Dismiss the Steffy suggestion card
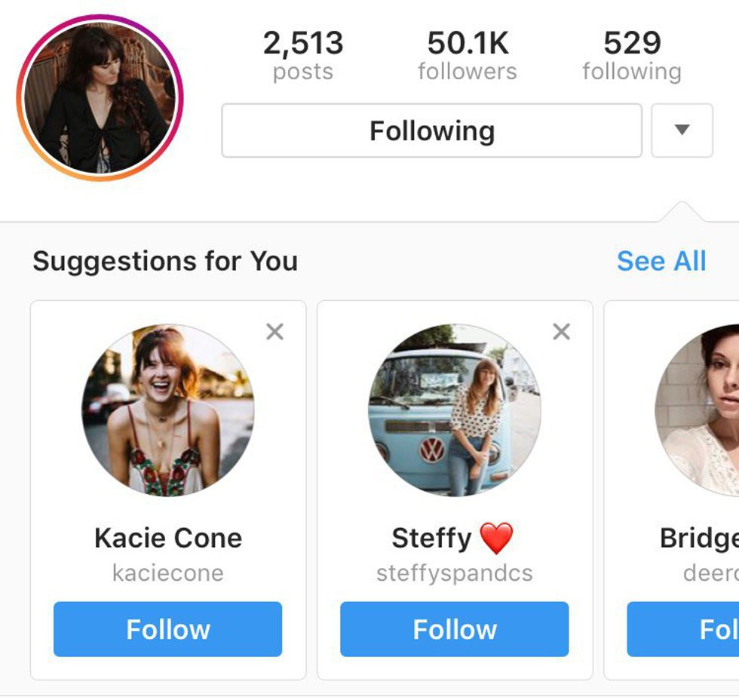Screen dimensions: 739x700 (x=562, y=332)
